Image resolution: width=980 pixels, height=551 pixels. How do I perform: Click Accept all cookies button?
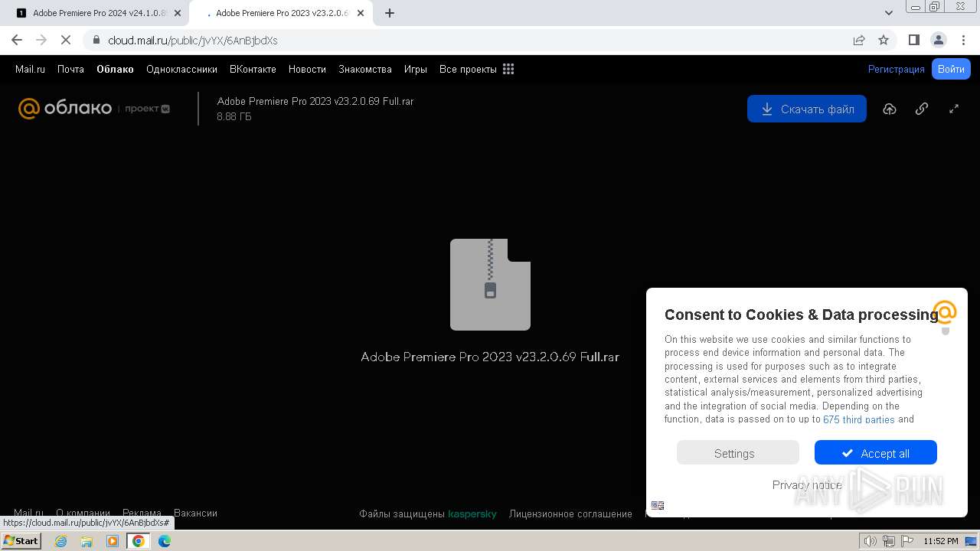point(876,452)
